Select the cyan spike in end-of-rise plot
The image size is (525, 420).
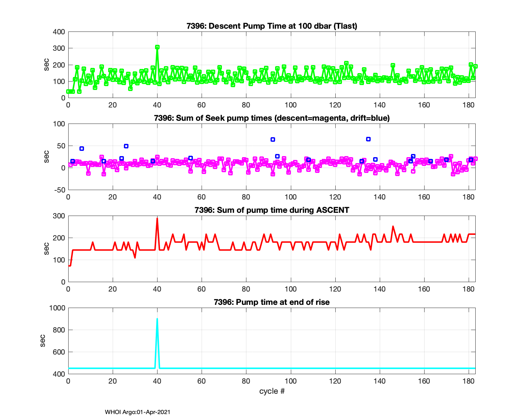[x=157, y=319]
